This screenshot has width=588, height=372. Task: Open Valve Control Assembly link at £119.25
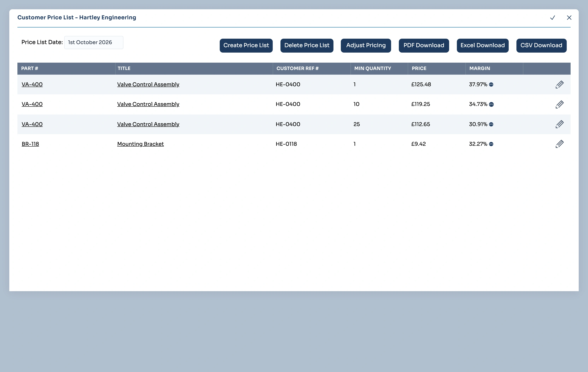(148, 104)
